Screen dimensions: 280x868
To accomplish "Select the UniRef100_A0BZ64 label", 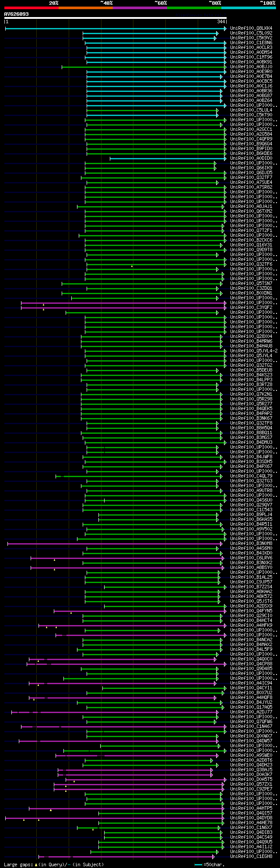I will [x=251, y=101].
